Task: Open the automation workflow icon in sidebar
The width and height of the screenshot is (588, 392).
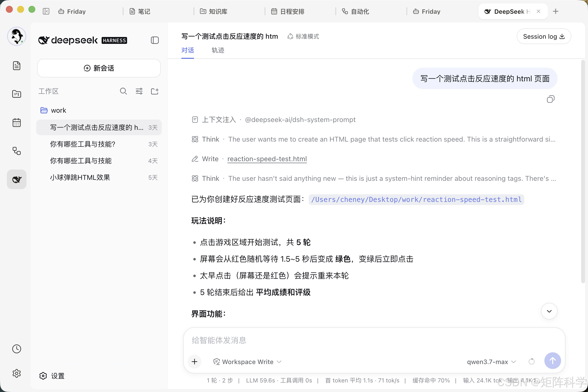Action: (x=16, y=151)
